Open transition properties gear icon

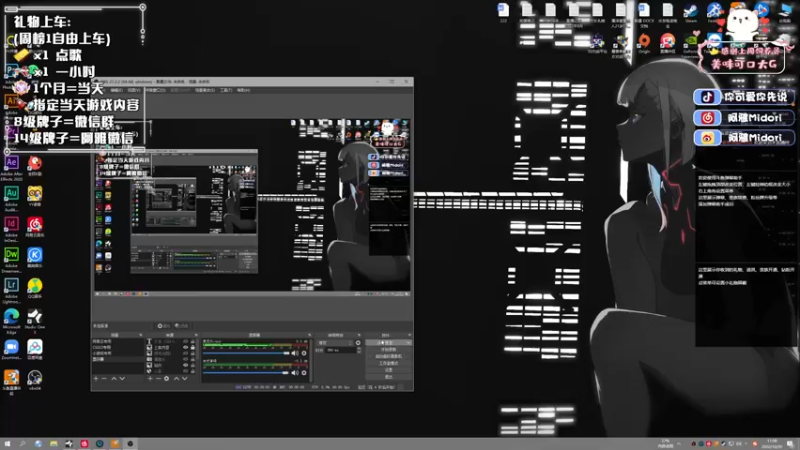pos(358,342)
